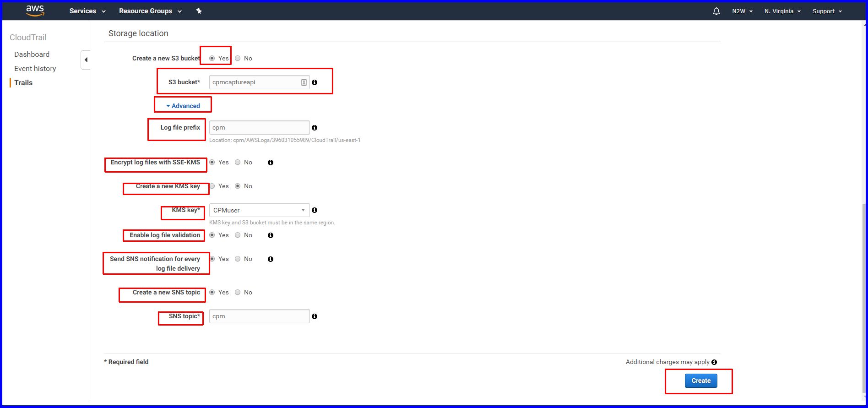Image resolution: width=868 pixels, height=408 pixels.
Task: Select No for Send SNS notification
Action: tap(238, 259)
